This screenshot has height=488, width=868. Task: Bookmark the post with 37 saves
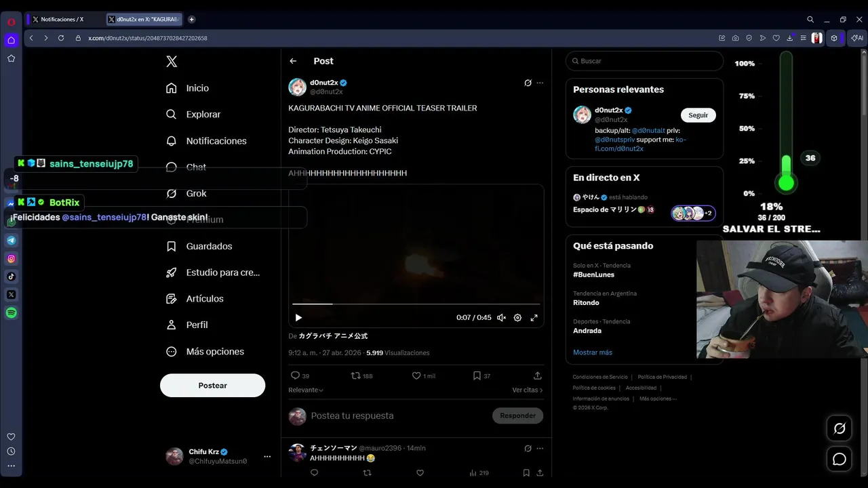tap(481, 375)
